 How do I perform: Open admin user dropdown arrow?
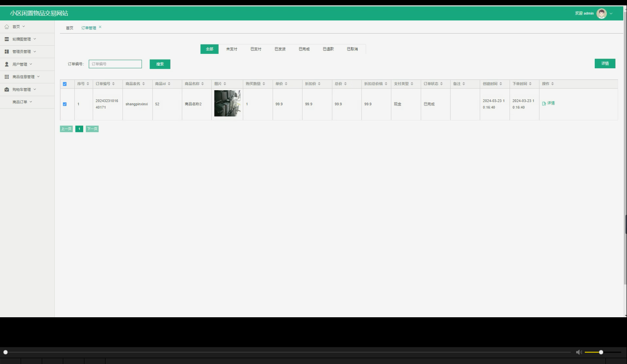[x=611, y=14]
